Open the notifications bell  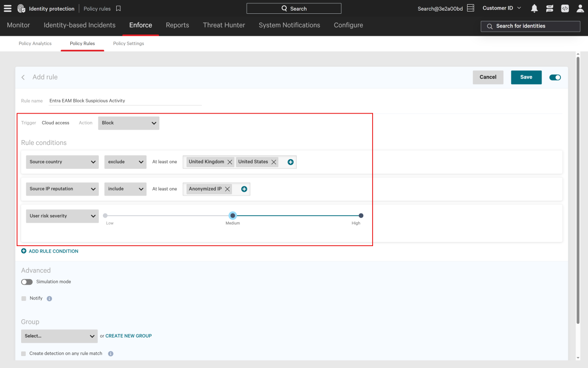click(534, 8)
